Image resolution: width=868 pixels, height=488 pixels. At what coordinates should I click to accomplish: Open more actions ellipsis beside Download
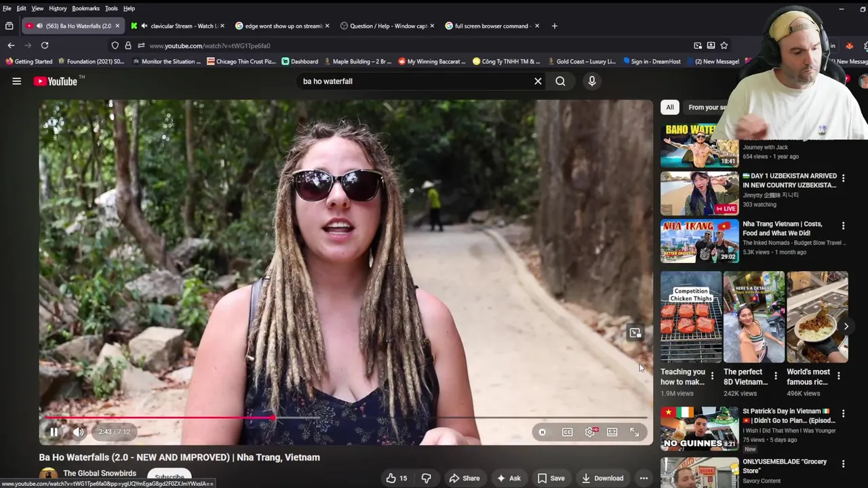644,478
